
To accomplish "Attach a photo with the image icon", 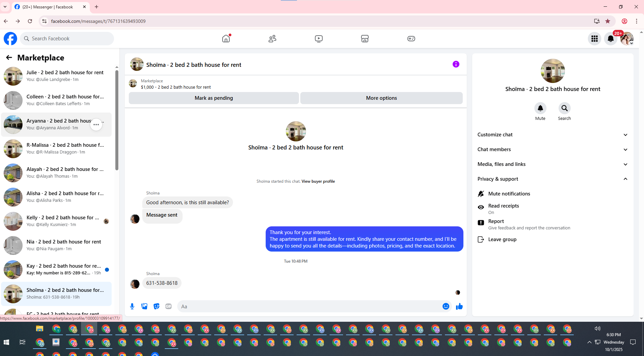I will click(x=144, y=306).
